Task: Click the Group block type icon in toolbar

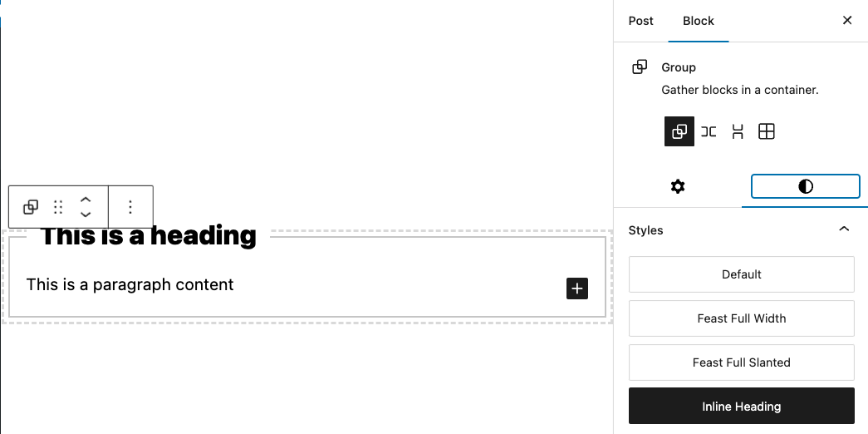Action: 31,207
